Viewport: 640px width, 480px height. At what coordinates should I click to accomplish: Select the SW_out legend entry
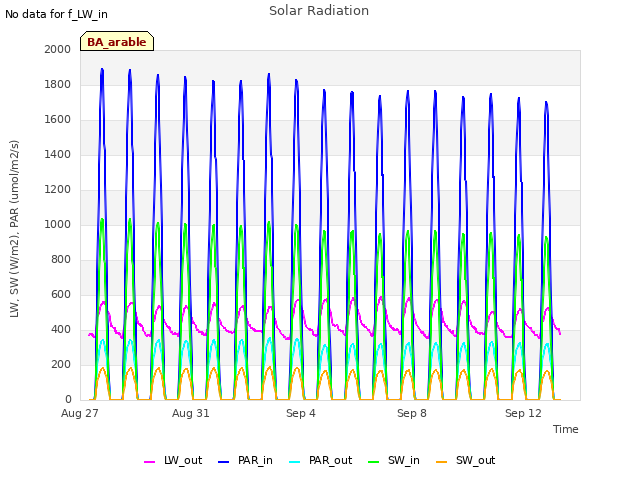pos(465,461)
